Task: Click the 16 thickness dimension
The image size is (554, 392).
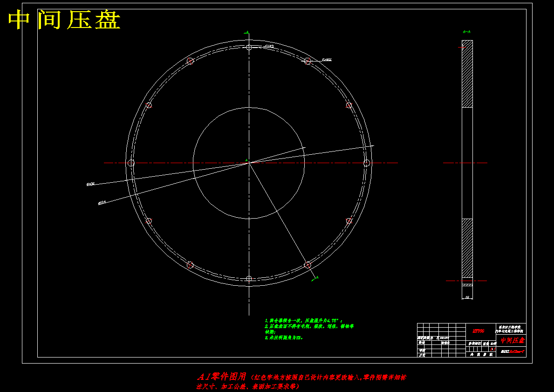Action: coord(467,297)
